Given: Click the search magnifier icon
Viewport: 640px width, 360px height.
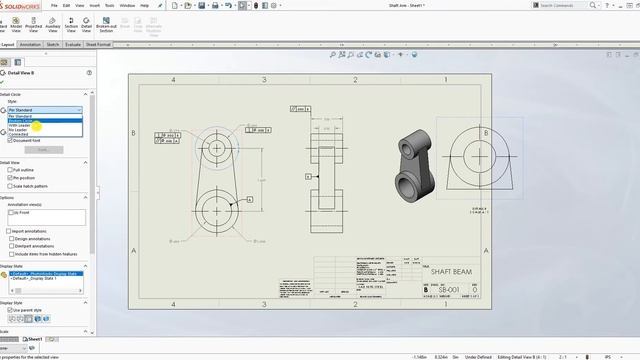Looking at the screenshot, I should click(593, 5).
